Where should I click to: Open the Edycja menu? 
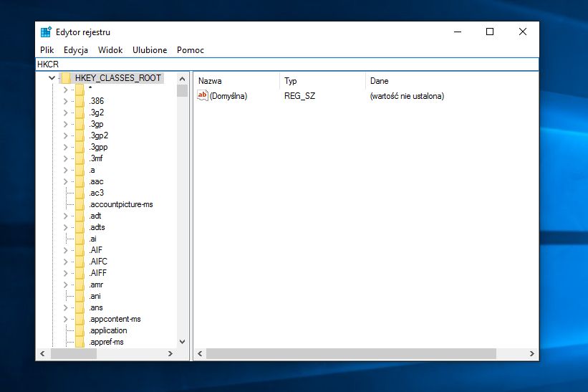click(x=76, y=50)
